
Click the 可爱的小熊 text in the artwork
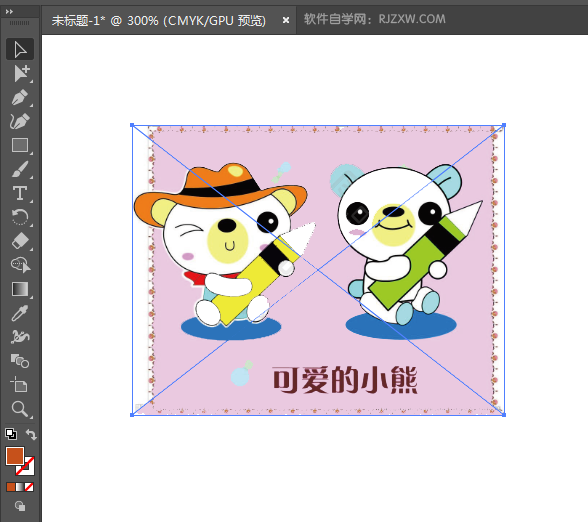[345, 380]
